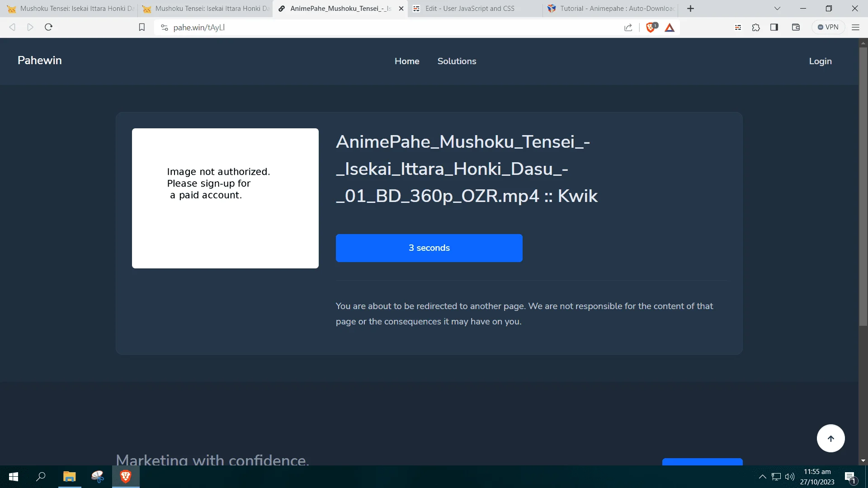Screen dimensions: 868x488
Task: Click the page vertical scrollbar thumb
Action: [863, 186]
